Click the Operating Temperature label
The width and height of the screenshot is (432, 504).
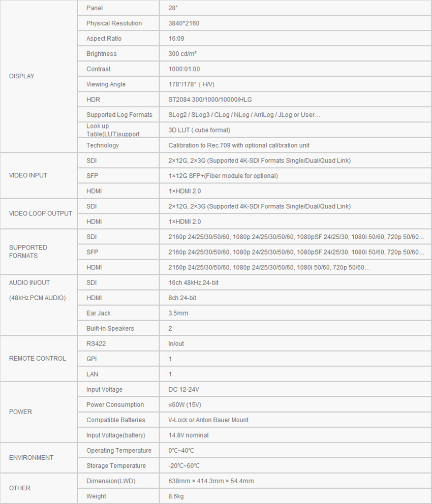[119, 450]
